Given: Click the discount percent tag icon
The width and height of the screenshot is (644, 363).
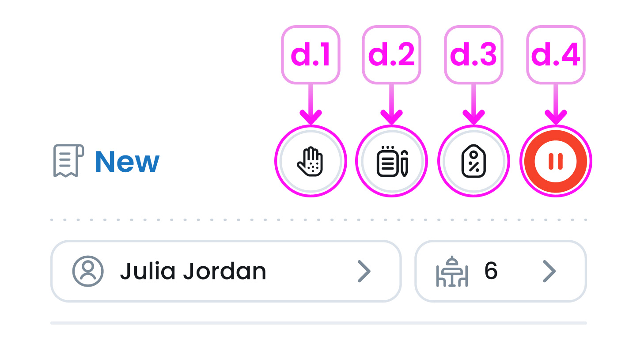Looking at the screenshot, I should click(474, 161).
